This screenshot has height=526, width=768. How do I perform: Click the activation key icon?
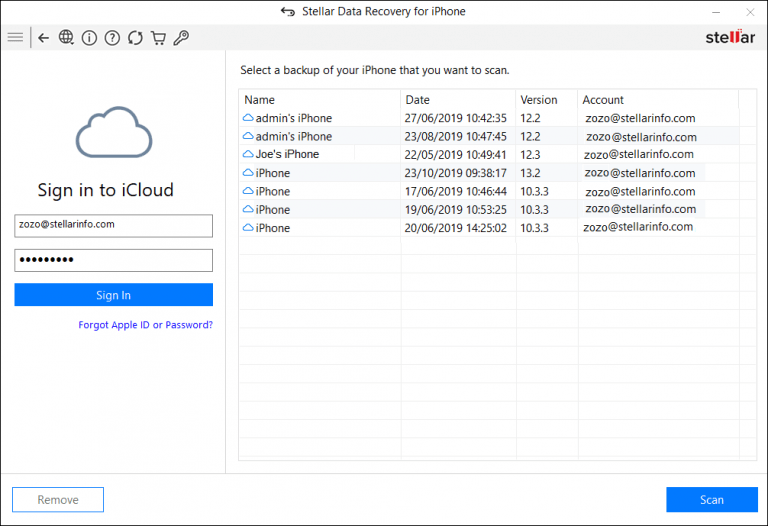coord(181,38)
